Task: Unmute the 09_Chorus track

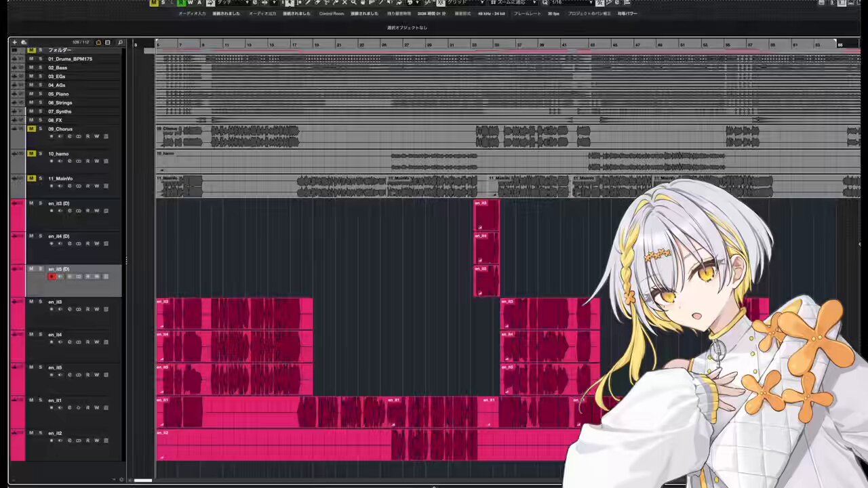Action: point(31,129)
